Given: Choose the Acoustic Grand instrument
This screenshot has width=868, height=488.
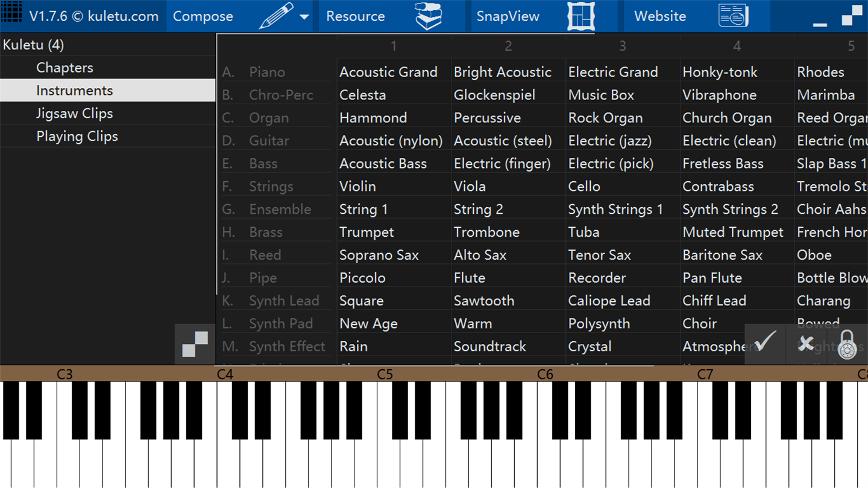Looking at the screenshot, I should [x=388, y=72].
